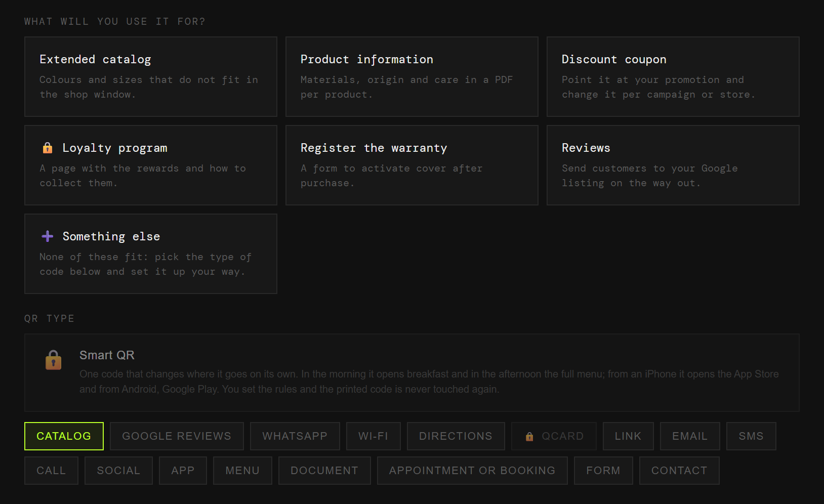Select the APP QR type
The width and height of the screenshot is (824, 504).
click(183, 471)
